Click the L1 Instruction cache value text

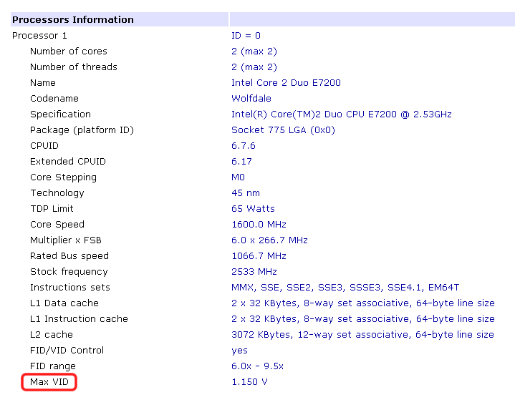coord(363,319)
